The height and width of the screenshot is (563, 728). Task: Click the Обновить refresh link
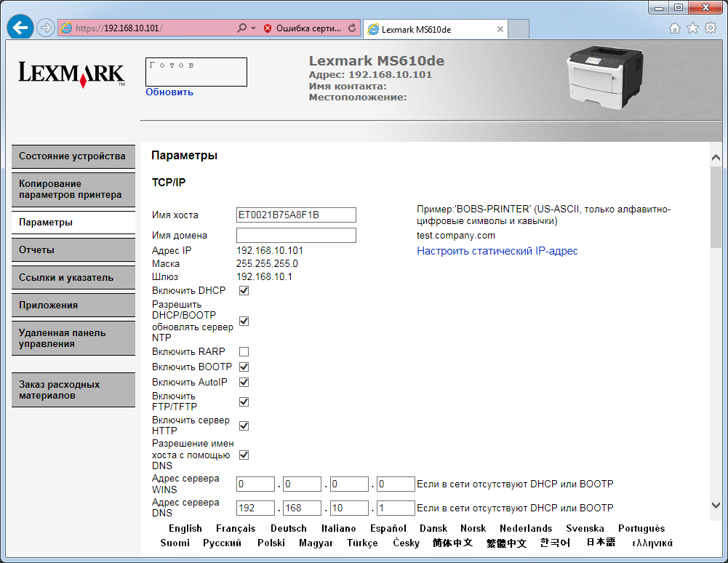tap(169, 92)
